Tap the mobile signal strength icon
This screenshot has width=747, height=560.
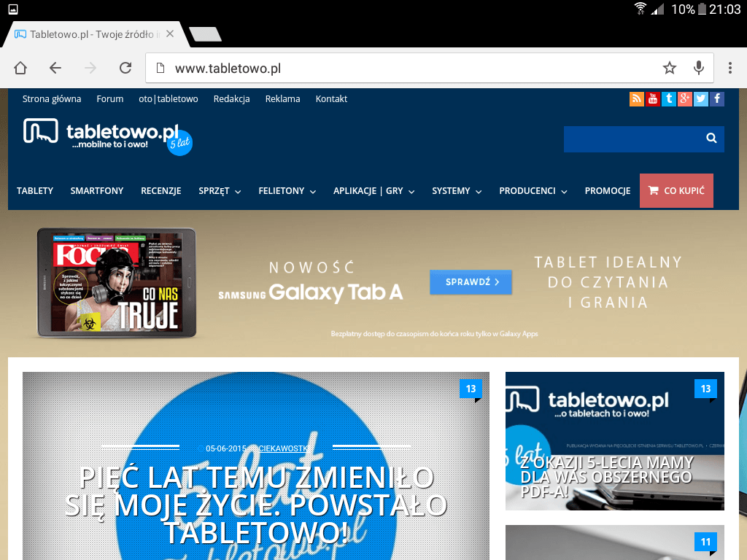[x=658, y=9]
